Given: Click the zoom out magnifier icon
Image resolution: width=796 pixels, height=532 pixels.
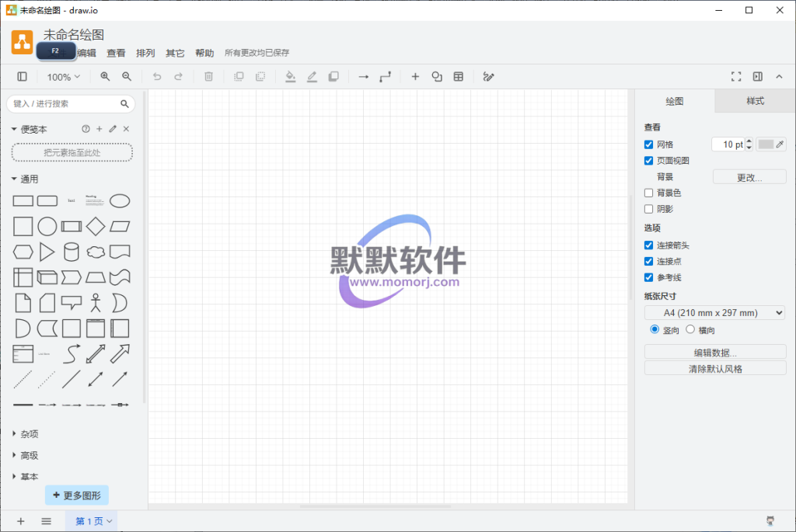Looking at the screenshot, I should 127,77.
